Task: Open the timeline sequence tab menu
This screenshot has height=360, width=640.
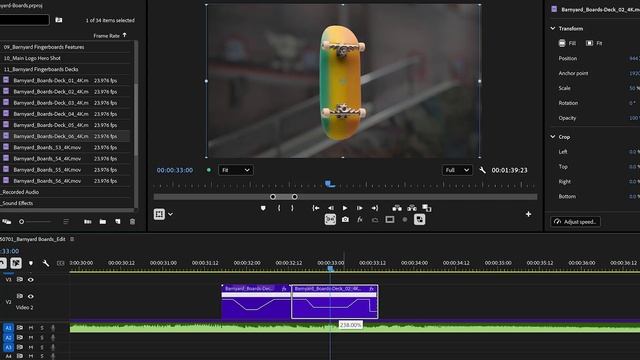Action: 72,239
